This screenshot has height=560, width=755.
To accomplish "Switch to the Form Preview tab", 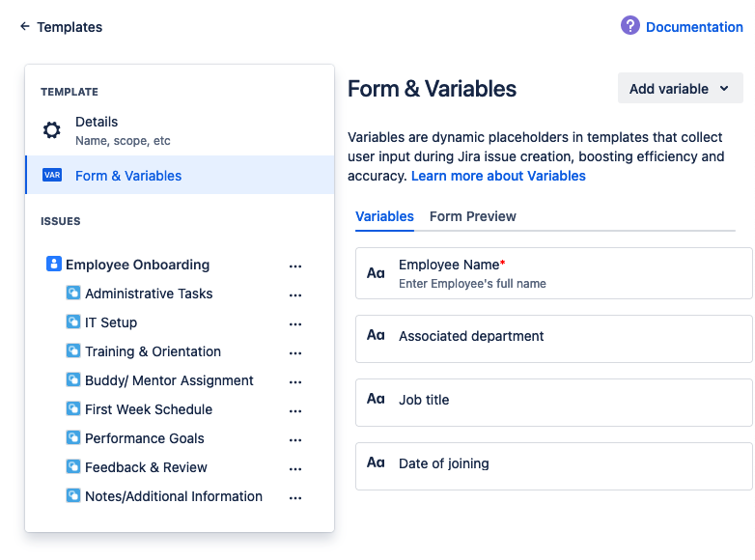I will point(472,216).
